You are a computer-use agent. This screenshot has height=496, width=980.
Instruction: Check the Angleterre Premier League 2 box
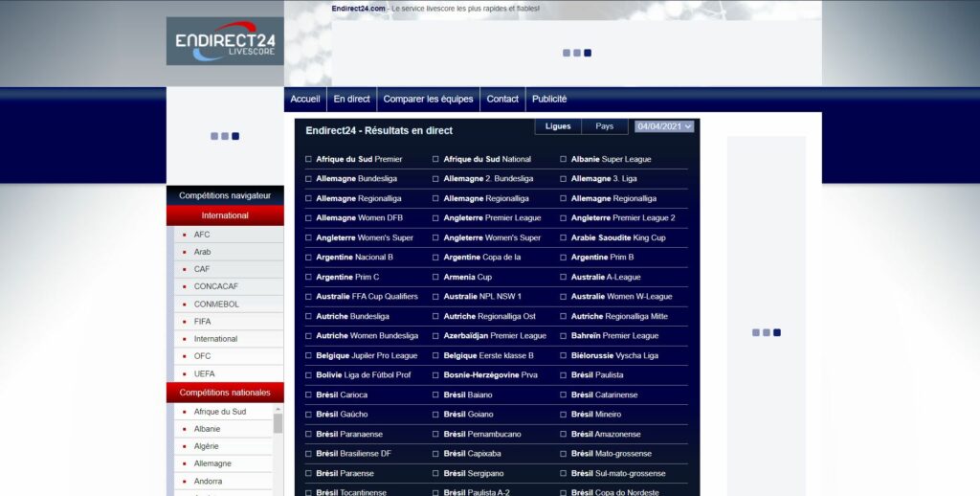tap(563, 218)
